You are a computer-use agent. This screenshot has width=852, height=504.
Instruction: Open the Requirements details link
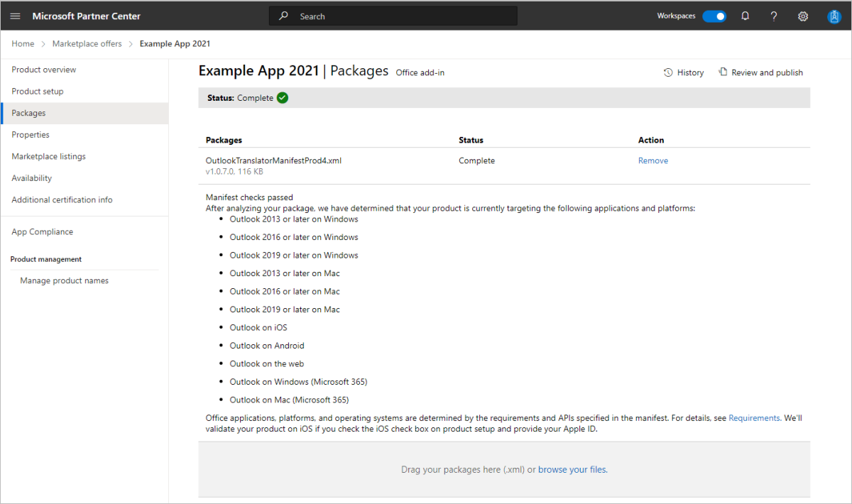pyautogui.click(x=755, y=419)
